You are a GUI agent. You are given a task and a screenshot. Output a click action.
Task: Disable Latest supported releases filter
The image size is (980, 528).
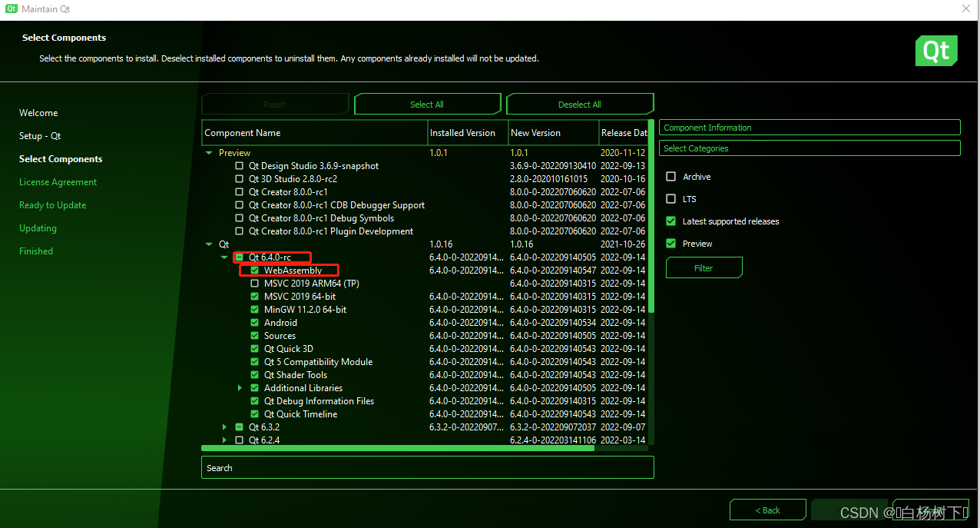coord(670,221)
